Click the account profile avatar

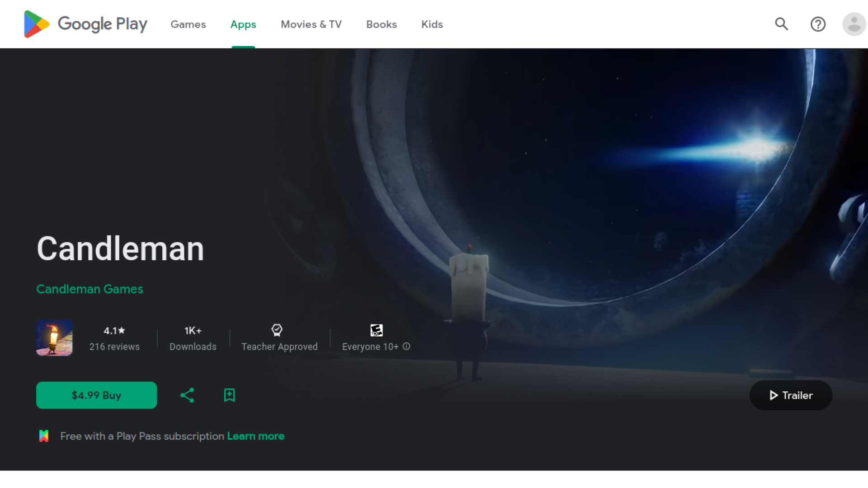(854, 24)
